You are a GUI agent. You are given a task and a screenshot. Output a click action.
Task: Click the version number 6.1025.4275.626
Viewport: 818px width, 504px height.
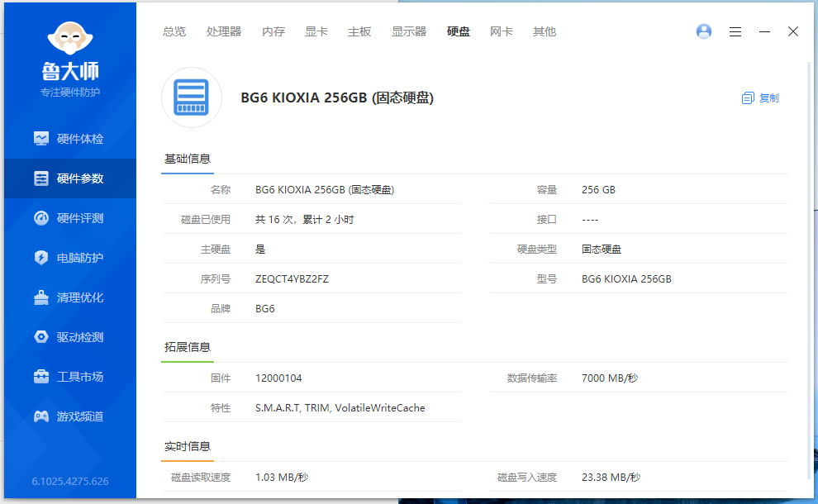[x=69, y=481]
